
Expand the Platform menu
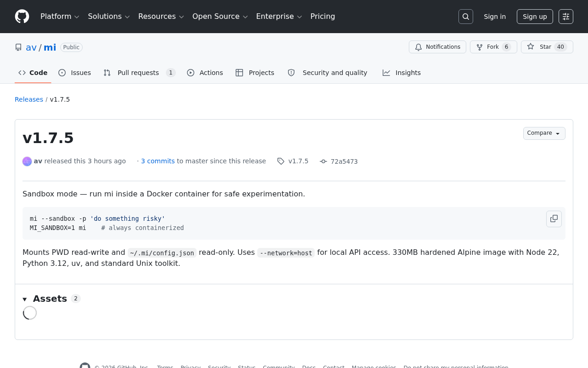coord(60,17)
